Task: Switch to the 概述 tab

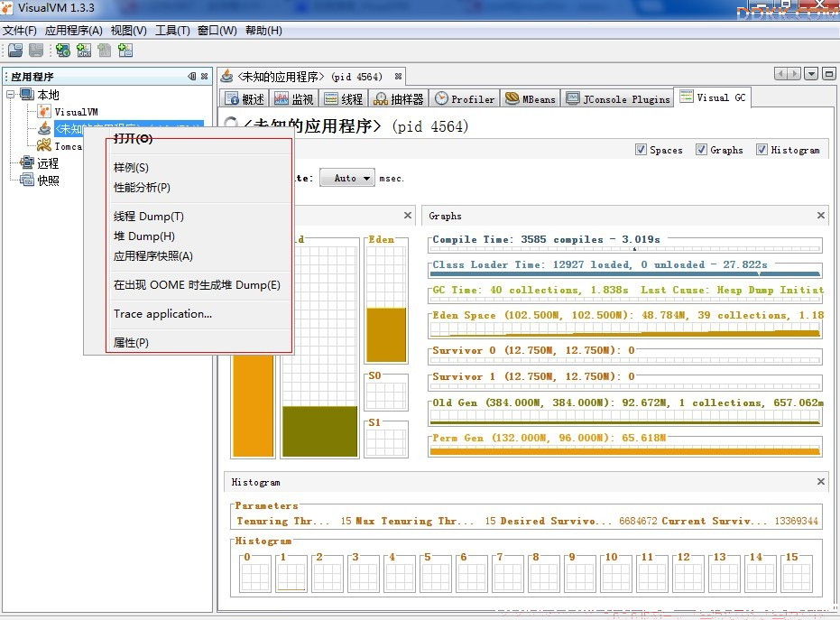Action: pos(245,98)
